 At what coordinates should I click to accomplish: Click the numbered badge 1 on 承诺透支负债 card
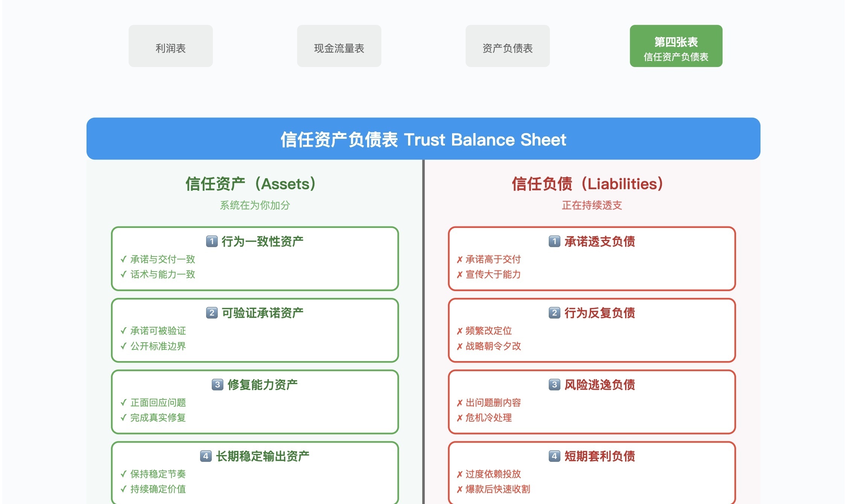pyautogui.click(x=554, y=242)
